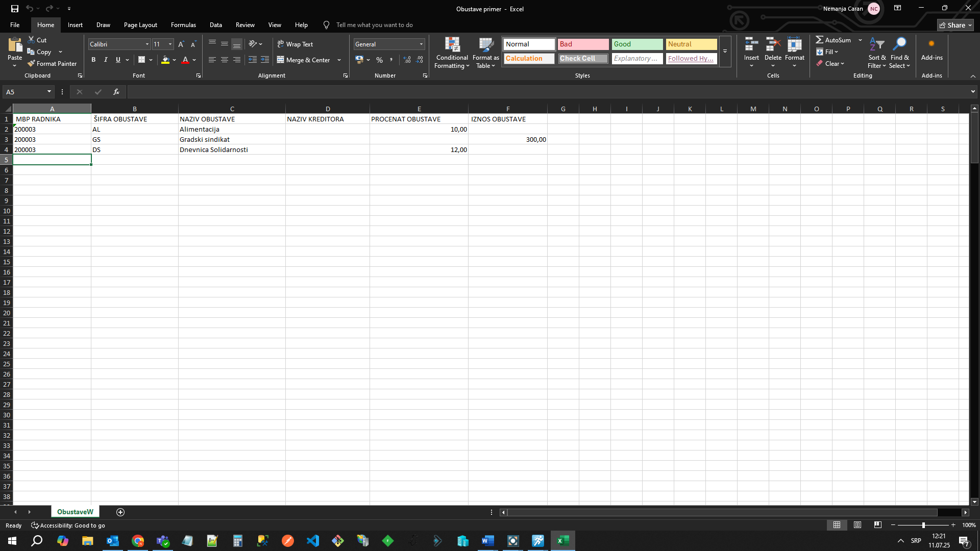Open the Calibri font name dropdown
The width and height of the screenshot is (980, 551).
tap(147, 44)
